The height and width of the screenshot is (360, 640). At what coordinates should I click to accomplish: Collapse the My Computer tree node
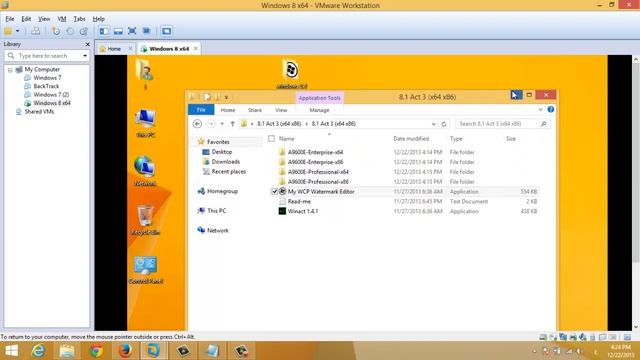click(x=10, y=70)
